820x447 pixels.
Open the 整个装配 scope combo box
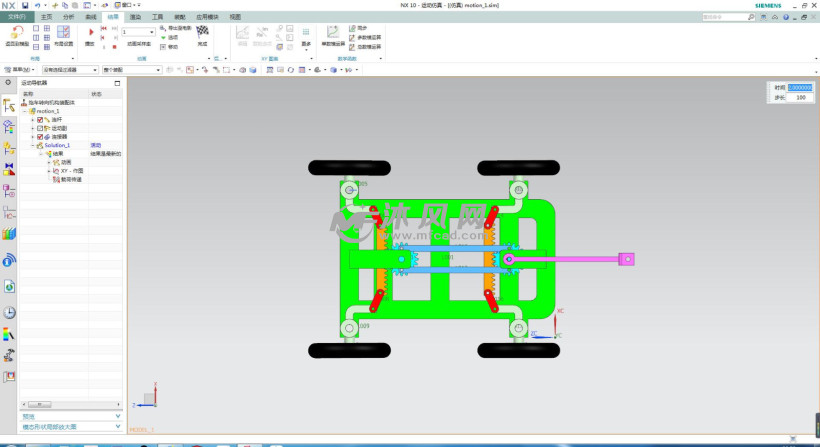(x=132, y=70)
